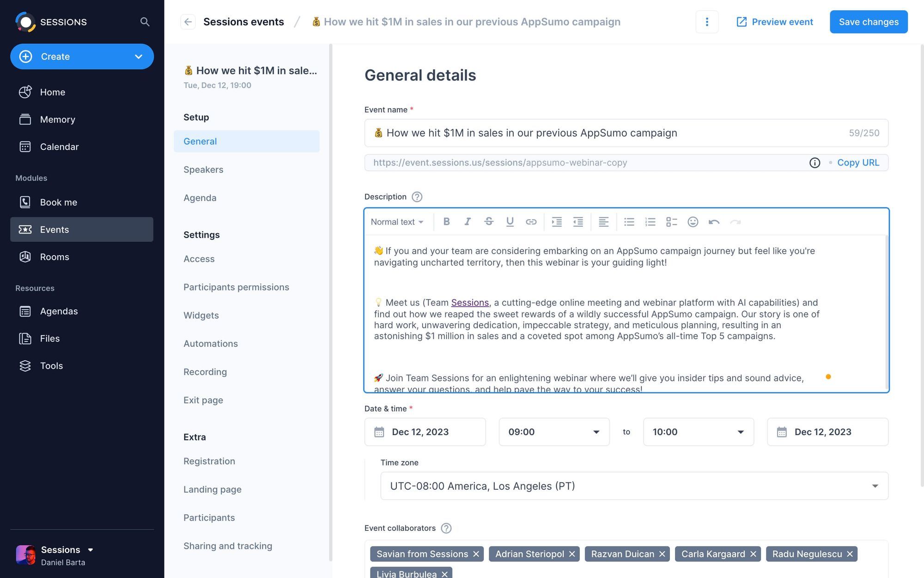Open Memory in sidebar
This screenshot has width=924, height=578.
point(82,119)
